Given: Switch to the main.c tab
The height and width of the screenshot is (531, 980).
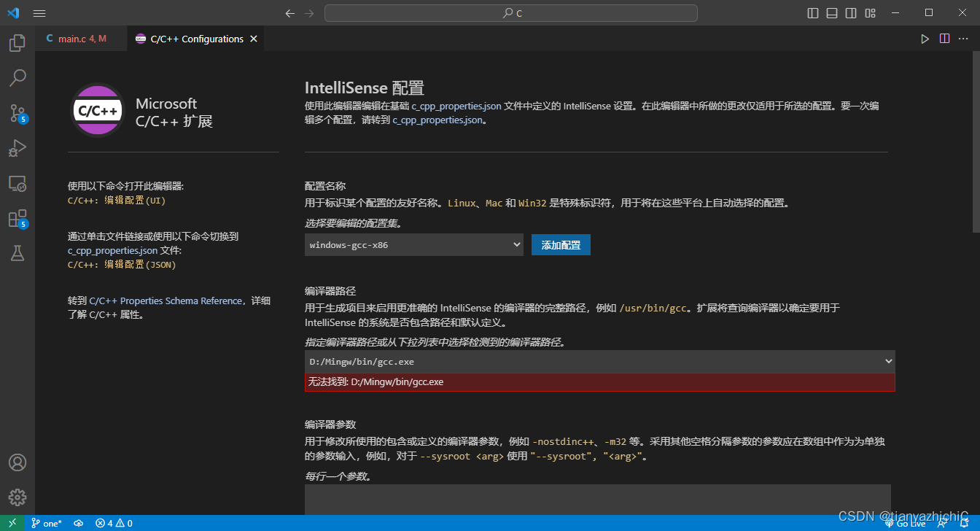Looking at the screenshot, I should coord(81,39).
